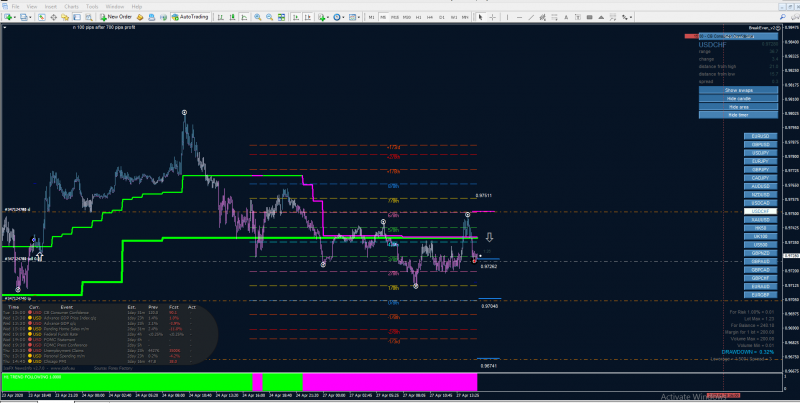The height and width of the screenshot is (403, 800).
Task: Switch timeframe to D1
Action: 441,17
